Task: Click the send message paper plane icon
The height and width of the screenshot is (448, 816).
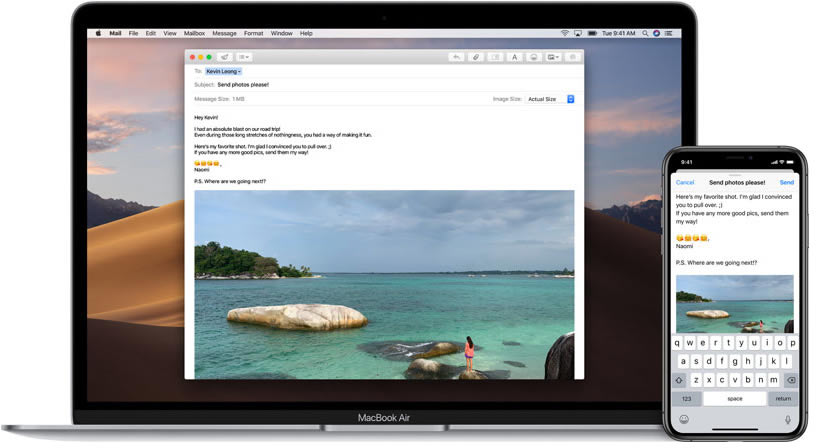Action: point(224,57)
